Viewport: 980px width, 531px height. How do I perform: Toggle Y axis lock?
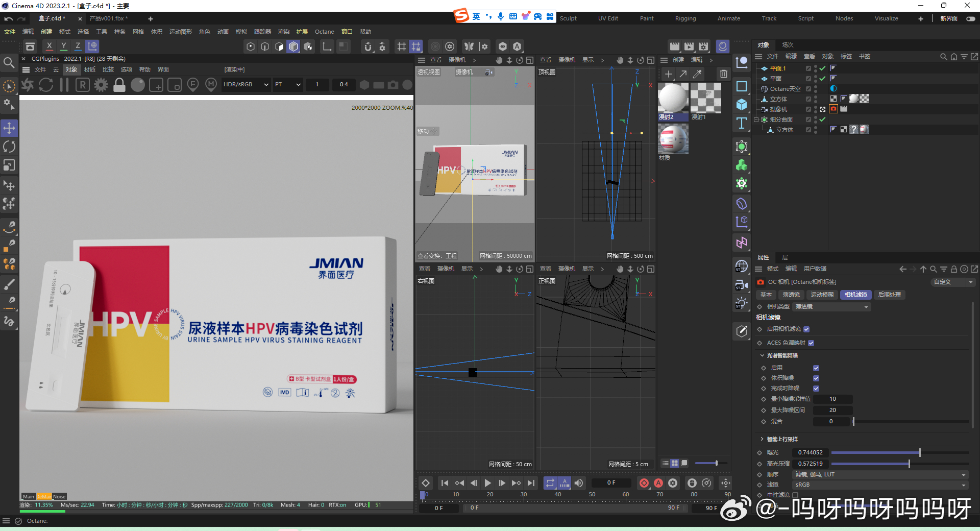click(x=63, y=46)
